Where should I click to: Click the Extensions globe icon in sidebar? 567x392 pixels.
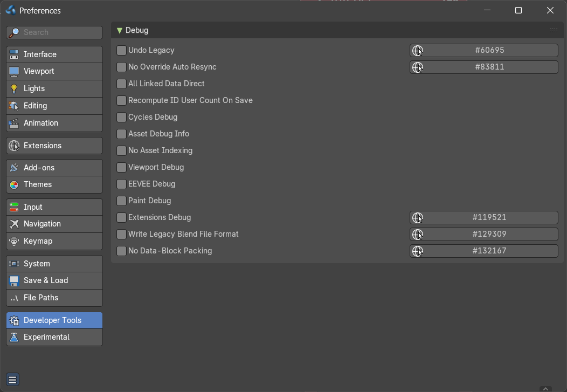14,146
